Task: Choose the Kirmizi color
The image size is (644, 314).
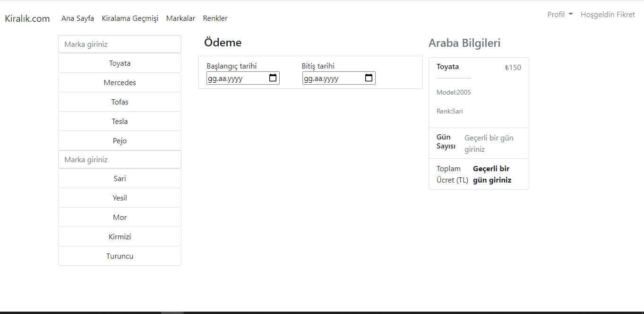Action: pos(120,236)
